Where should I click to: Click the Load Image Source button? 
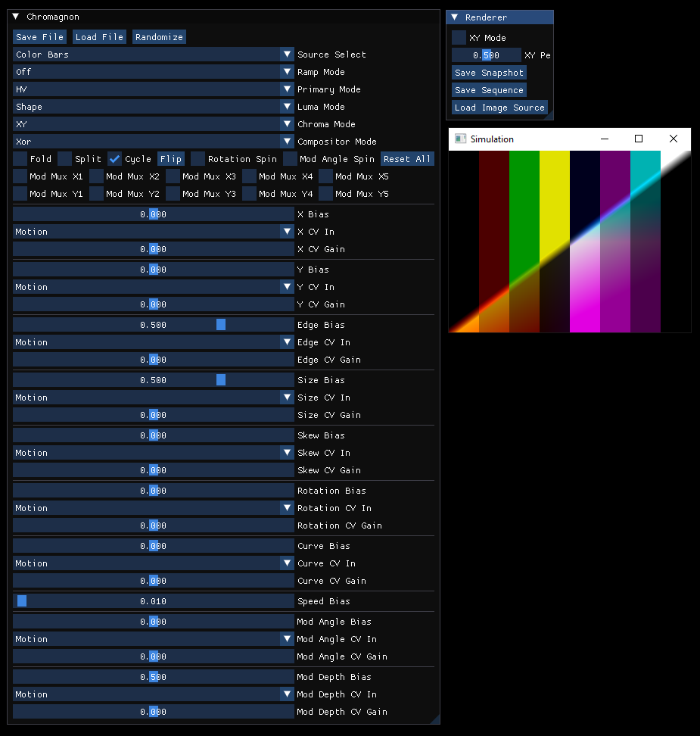(499, 107)
